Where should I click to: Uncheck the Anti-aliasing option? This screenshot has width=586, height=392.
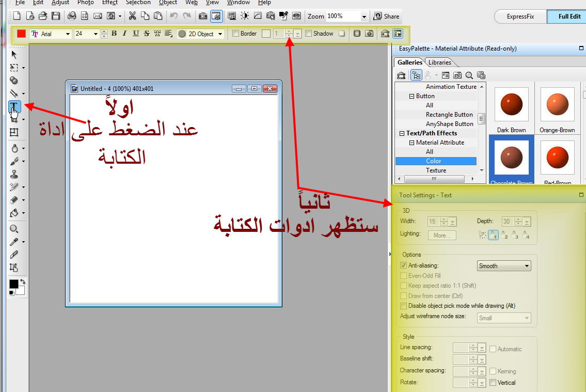404,265
